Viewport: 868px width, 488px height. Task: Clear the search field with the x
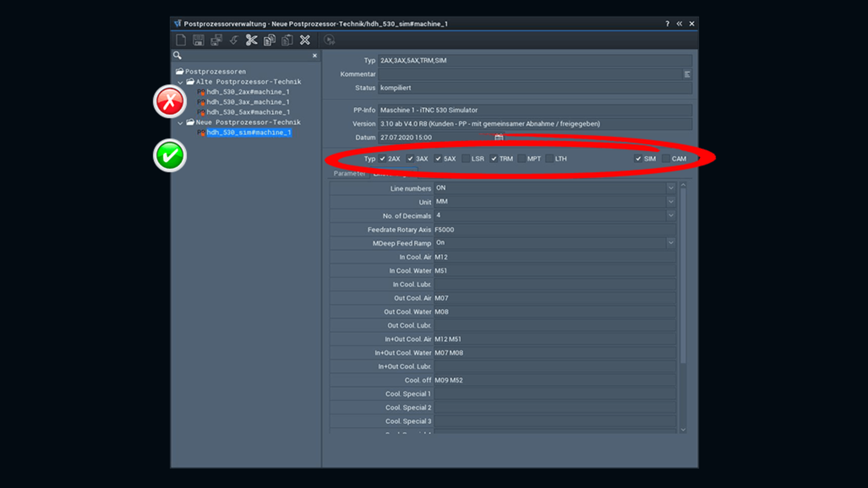[x=314, y=56]
